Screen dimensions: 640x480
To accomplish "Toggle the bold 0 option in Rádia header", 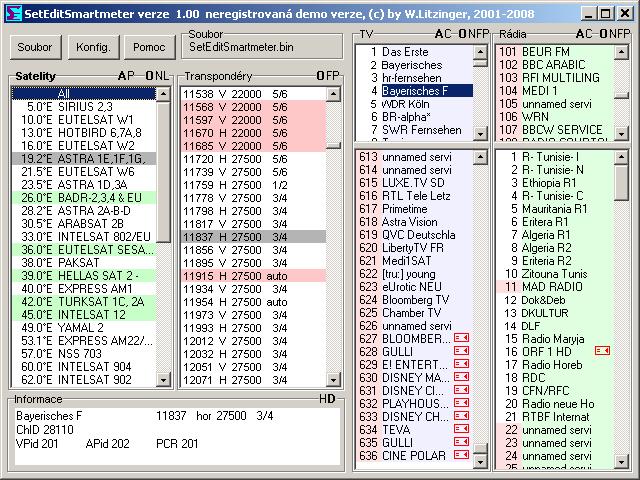I will tap(603, 34).
